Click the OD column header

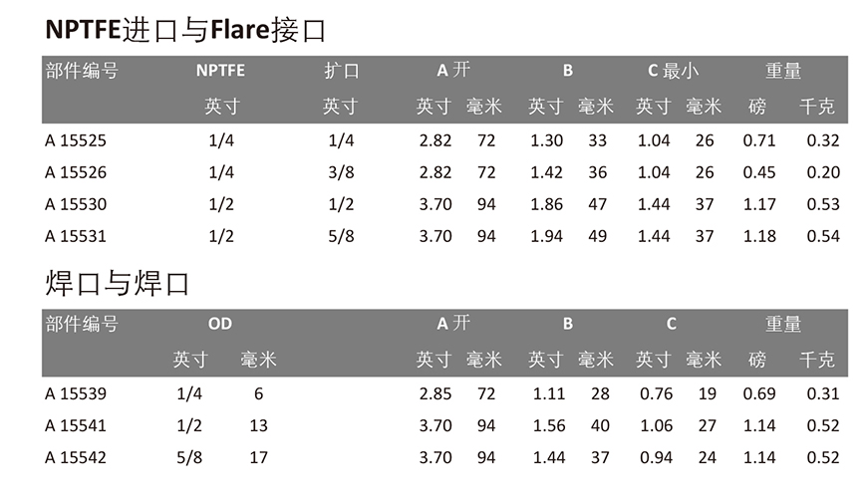[x=220, y=324]
